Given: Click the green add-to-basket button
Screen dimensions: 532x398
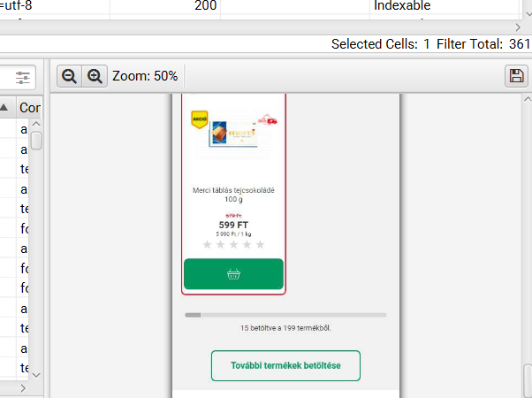Looking at the screenshot, I should [233, 273].
